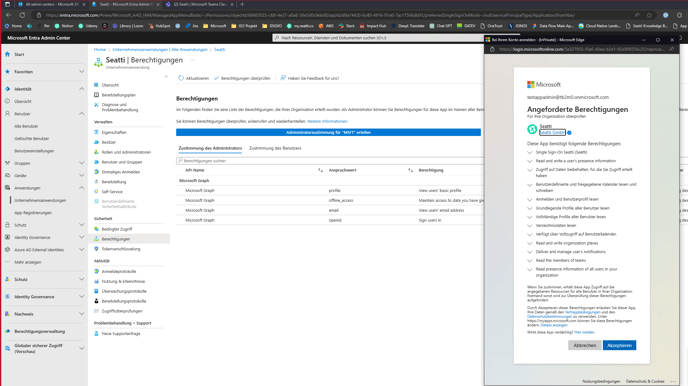Open Rollen und Administratoren item

click(126, 152)
